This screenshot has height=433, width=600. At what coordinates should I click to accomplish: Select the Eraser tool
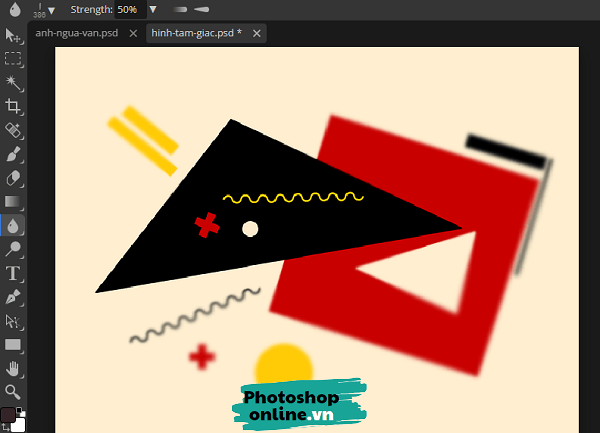point(13,178)
